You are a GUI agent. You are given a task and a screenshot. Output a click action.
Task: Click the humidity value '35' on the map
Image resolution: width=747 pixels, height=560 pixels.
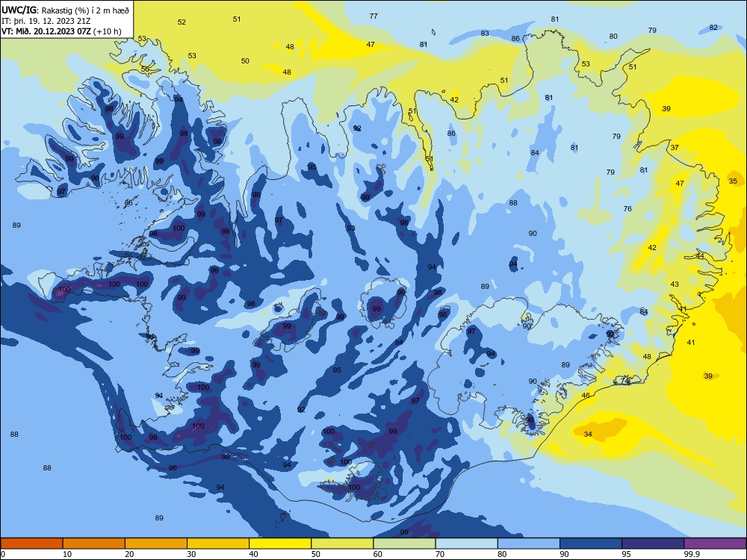pos(733,181)
